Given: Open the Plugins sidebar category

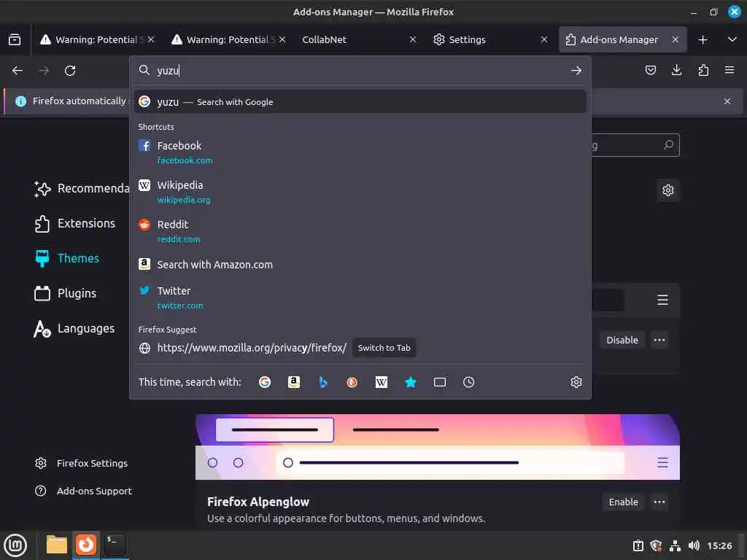Looking at the screenshot, I should [65, 293].
